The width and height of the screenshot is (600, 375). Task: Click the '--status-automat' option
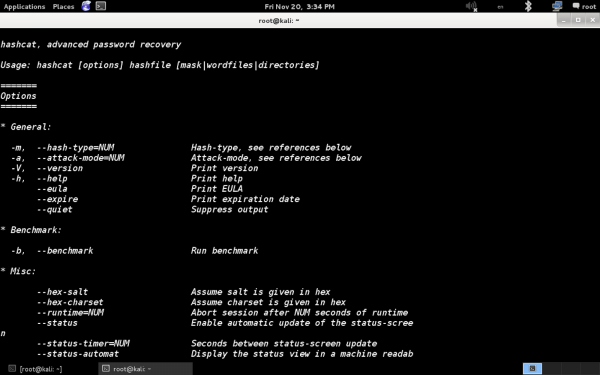(78, 354)
